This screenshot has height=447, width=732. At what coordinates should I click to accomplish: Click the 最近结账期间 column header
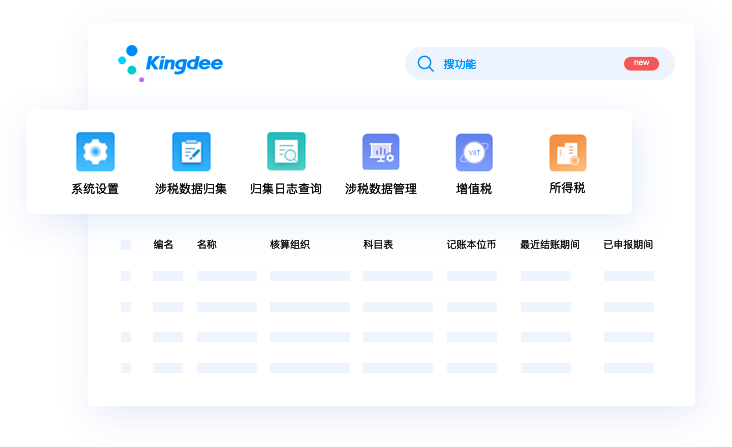point(550,245)
